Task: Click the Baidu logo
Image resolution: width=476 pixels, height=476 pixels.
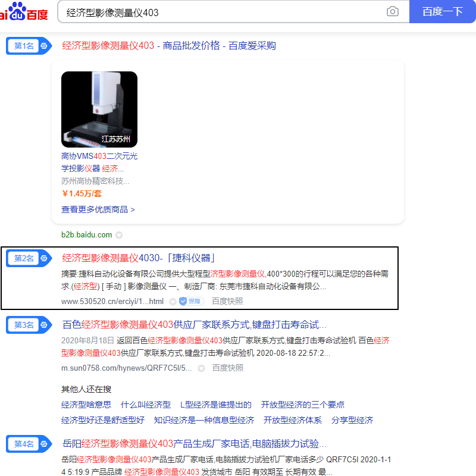Action: 24,11
